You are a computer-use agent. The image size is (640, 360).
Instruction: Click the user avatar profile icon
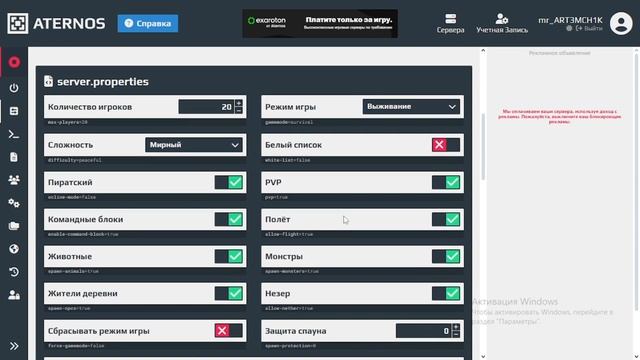tap(621, 23)
